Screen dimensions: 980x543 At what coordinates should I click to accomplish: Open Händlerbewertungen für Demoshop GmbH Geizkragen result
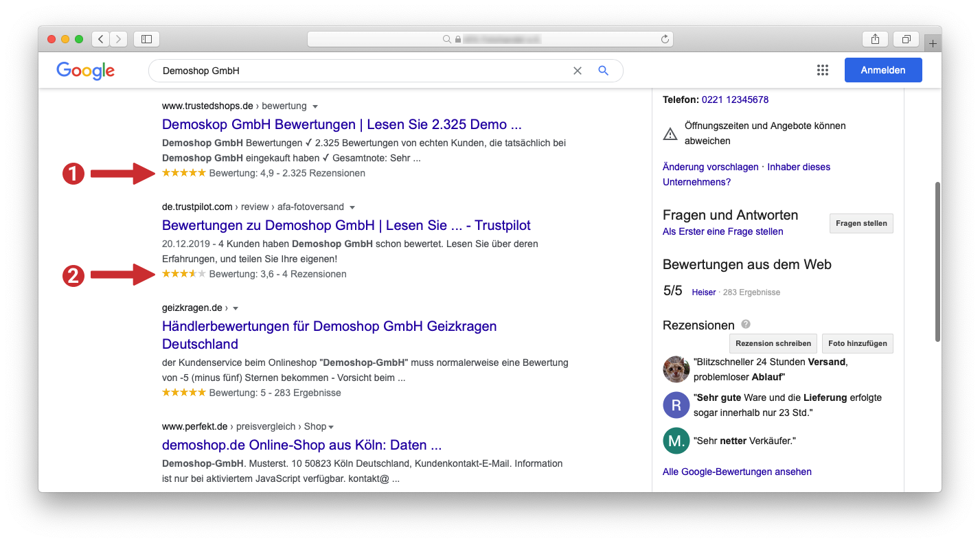330,335
